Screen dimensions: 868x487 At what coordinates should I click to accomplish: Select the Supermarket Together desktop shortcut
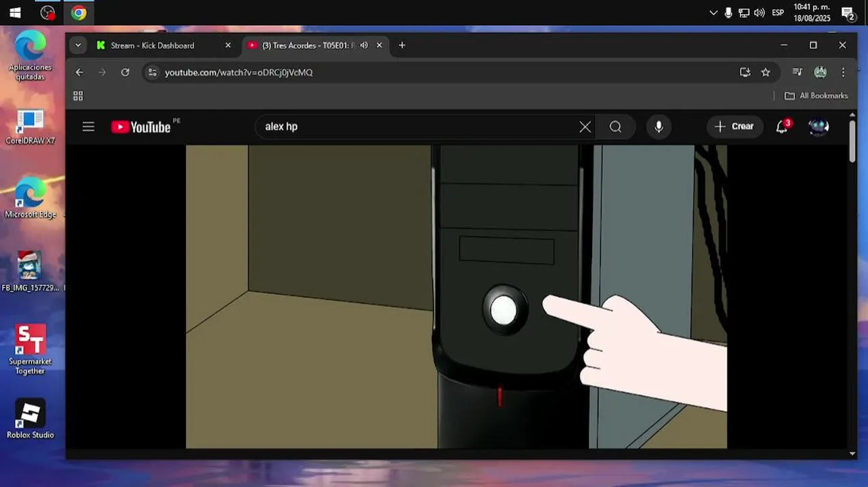30,350
